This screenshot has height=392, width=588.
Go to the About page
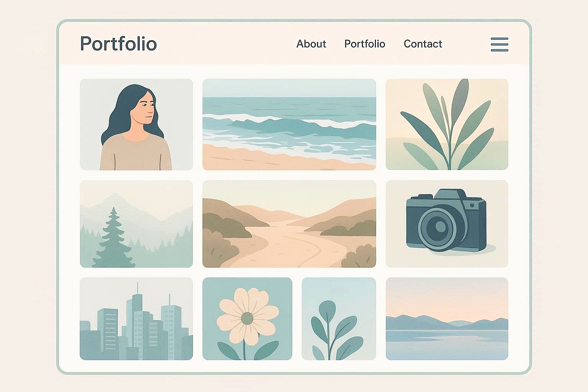311,44
